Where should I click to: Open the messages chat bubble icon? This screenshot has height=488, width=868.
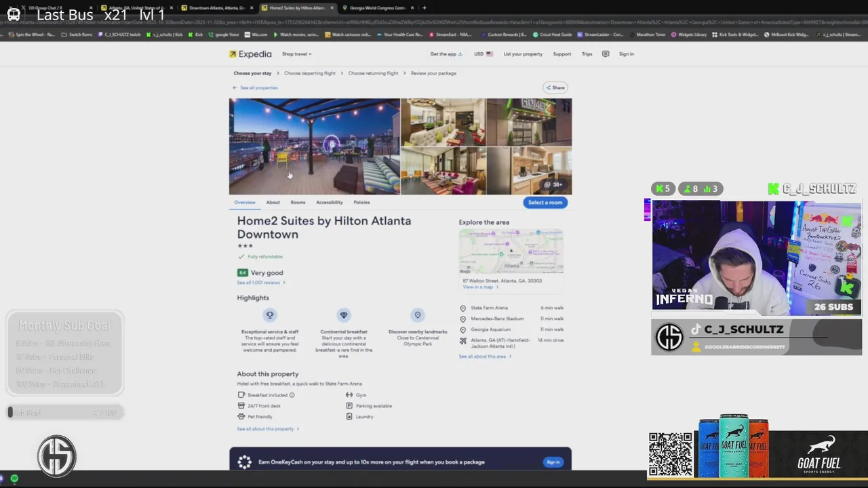606,54
